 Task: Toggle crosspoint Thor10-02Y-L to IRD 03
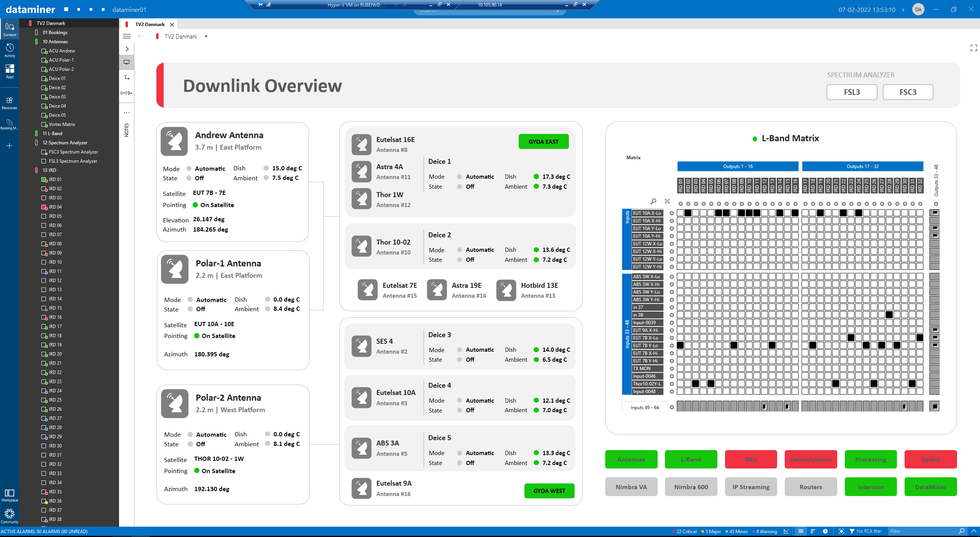click(x=696, y=384)
